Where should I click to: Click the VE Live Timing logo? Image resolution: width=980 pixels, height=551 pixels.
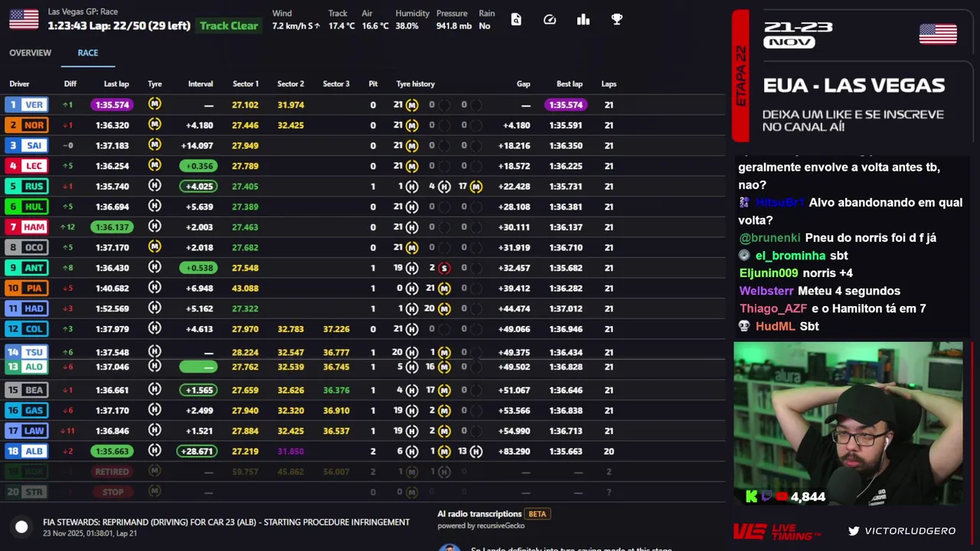click(x=776, y=530)
